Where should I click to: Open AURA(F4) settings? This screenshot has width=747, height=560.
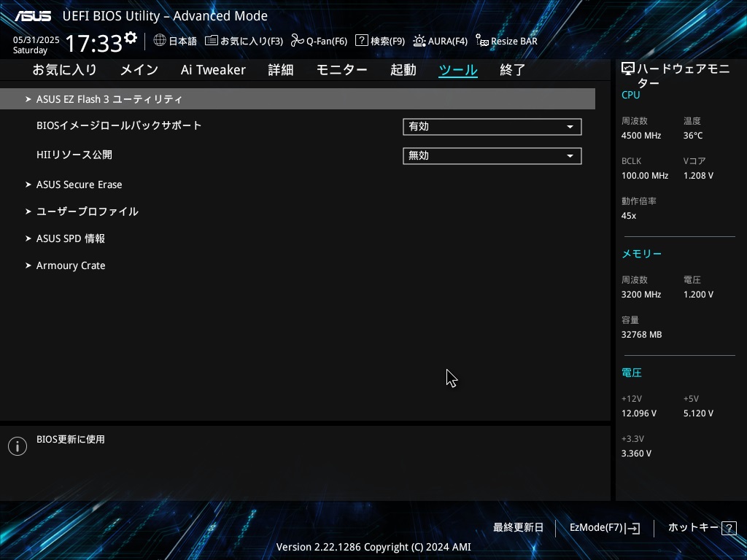point(448,42)
